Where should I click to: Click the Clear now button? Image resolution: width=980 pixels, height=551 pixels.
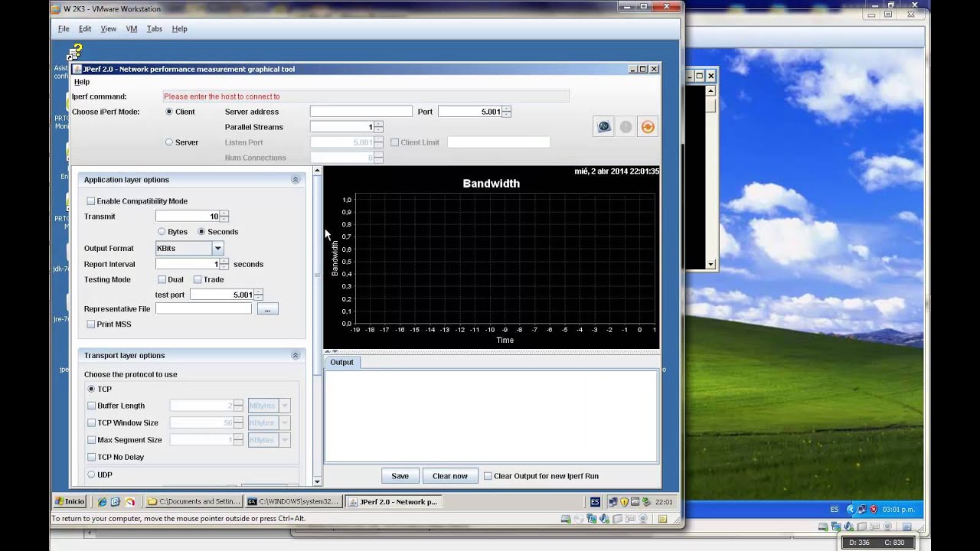(449, 476)
